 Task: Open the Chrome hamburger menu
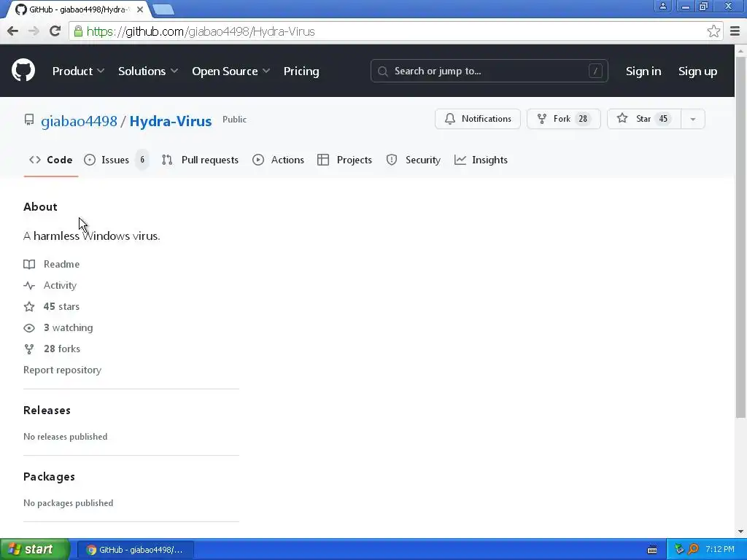pos(735,31)
